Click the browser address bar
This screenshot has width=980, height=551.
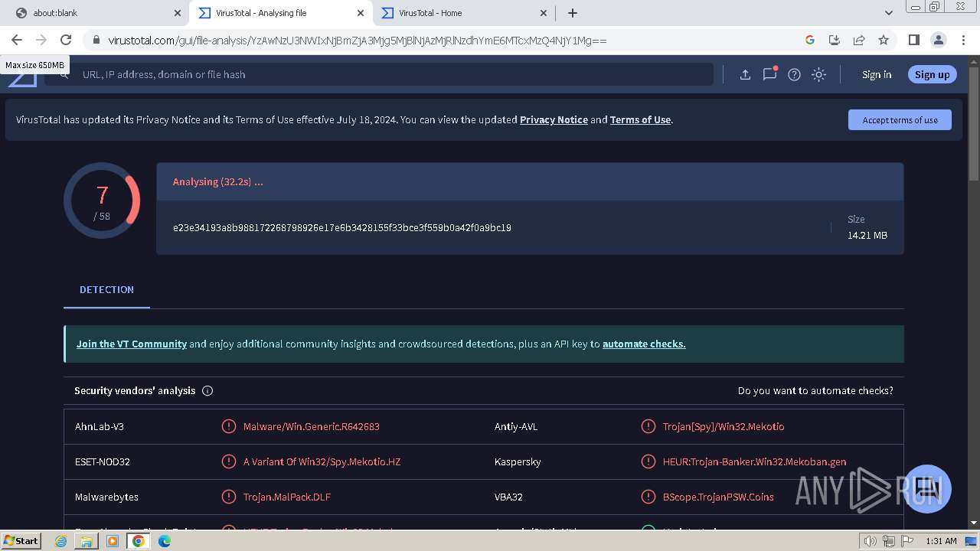444,40
